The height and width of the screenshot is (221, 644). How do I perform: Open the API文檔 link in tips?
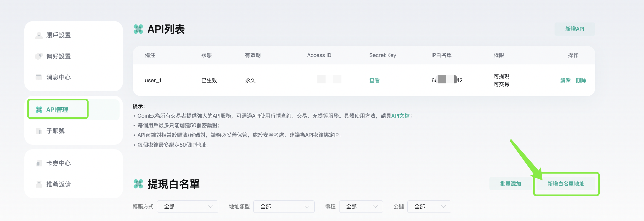pyautogui.click(x=400, y=116)
